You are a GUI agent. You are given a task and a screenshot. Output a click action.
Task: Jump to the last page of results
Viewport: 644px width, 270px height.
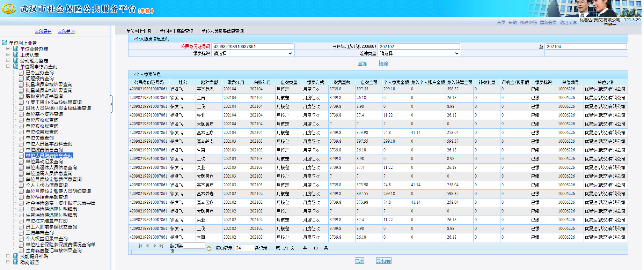tap(161, 246)
